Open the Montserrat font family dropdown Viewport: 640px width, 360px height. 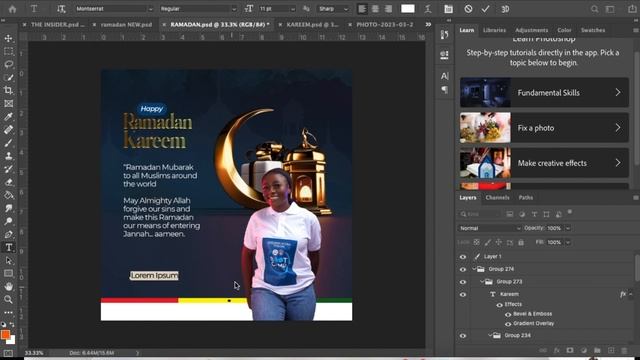(150, 9)
